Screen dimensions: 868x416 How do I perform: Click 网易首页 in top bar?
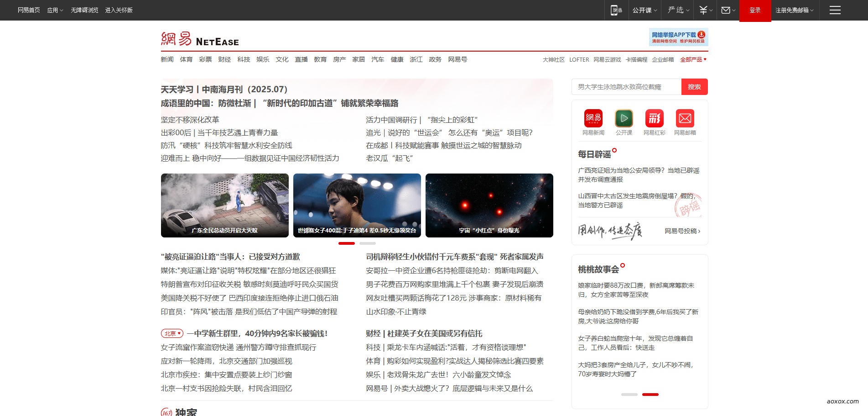[x=29, y=10]
